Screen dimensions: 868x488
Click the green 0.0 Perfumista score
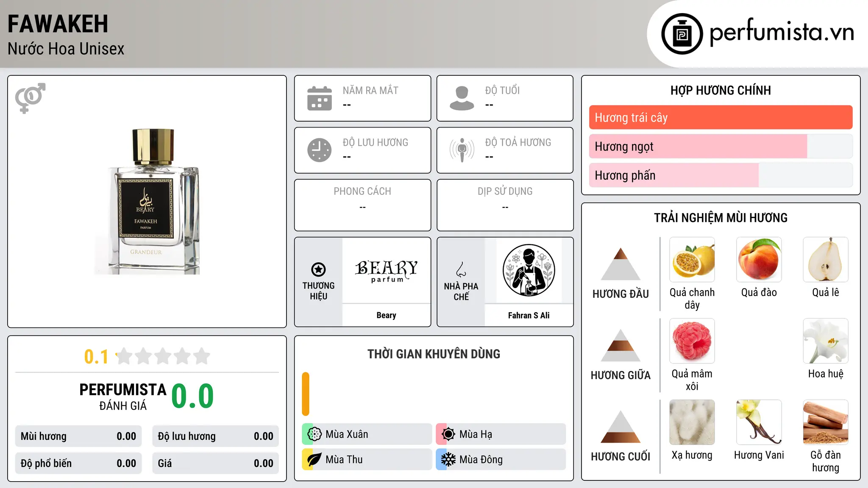(192, 396)
